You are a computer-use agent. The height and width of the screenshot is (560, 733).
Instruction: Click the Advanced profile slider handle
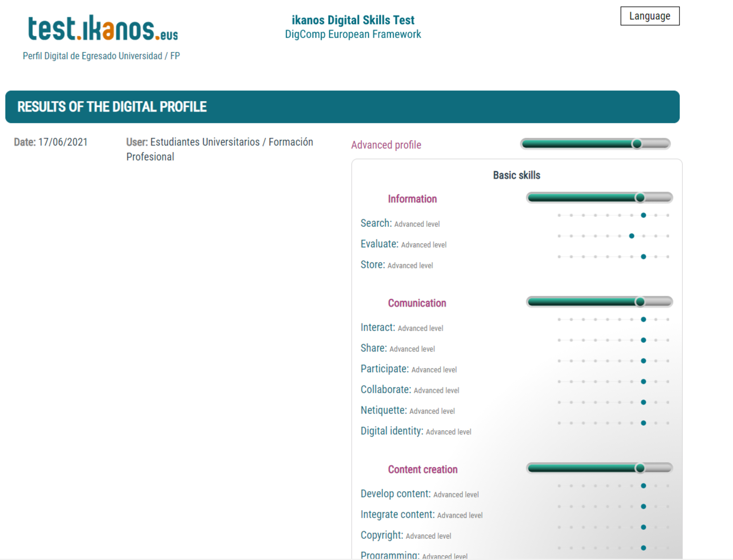637,144
